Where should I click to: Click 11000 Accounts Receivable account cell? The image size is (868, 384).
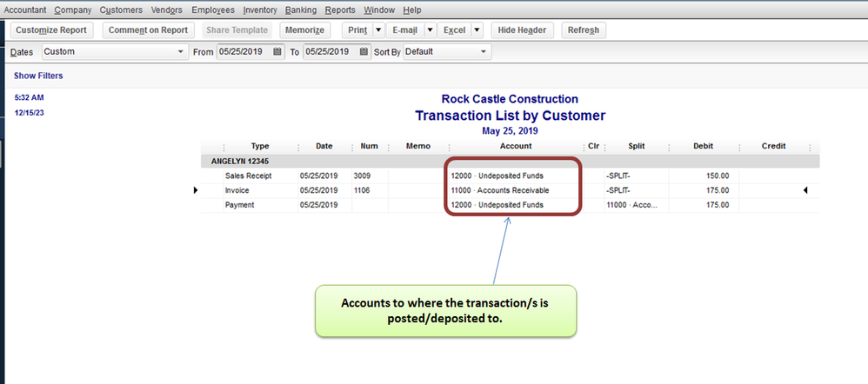500,190
